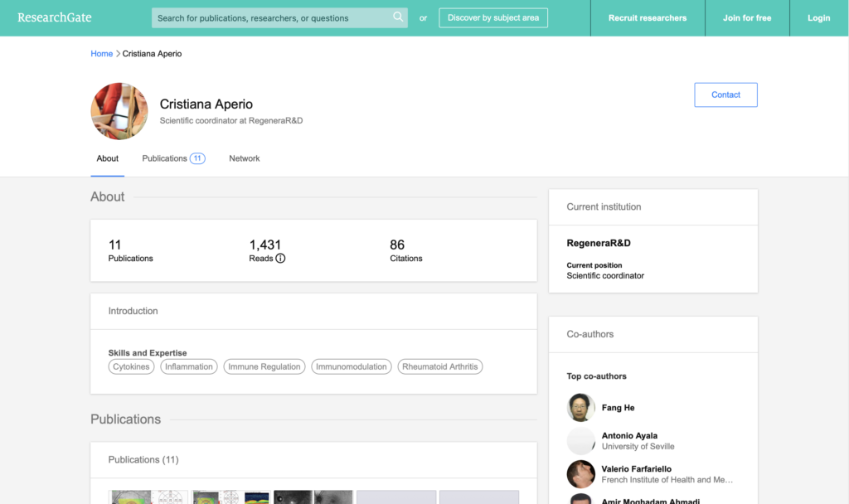Screen dimensions: 849x504
Task: Open the Network tab
Action: (x=245, y=158)
